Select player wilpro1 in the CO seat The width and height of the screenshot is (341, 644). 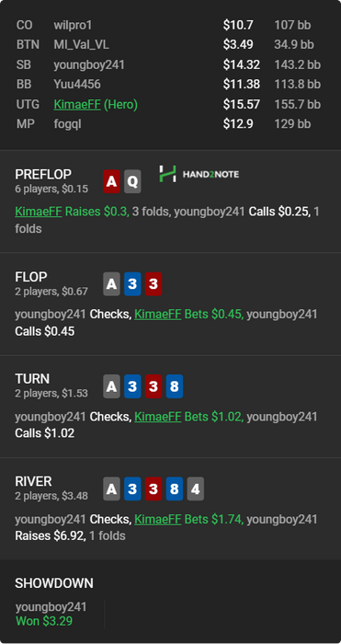tap(73, 25)
